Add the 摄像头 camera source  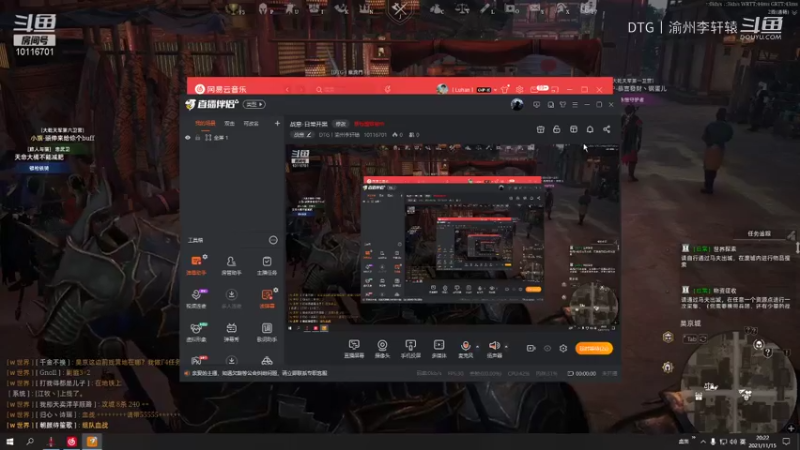pos(382,348)
